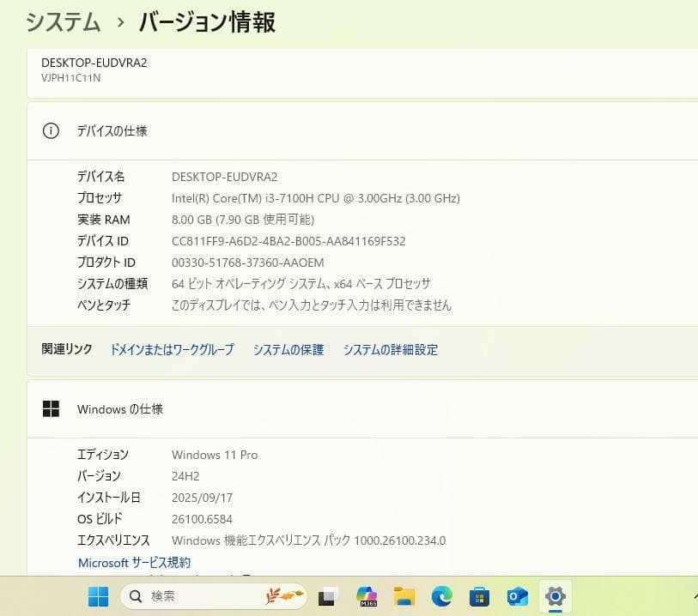Image resolution: width=698 pixels, height=616 pixels.
Task: Open ドメインまたはワークグループ settings
Action: pyautogui.click(x=171, y=349)
